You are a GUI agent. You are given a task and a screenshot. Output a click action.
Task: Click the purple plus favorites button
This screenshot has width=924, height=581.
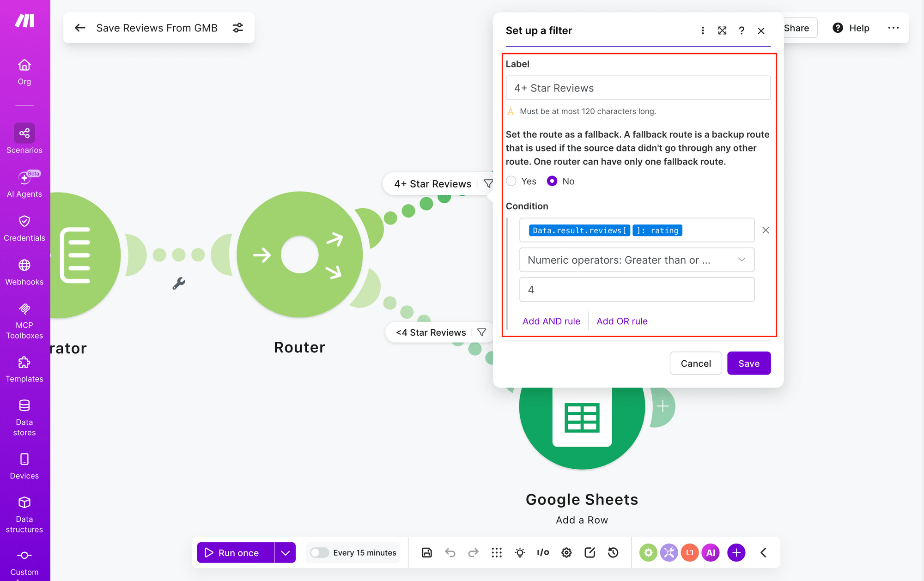pos(736,552)
